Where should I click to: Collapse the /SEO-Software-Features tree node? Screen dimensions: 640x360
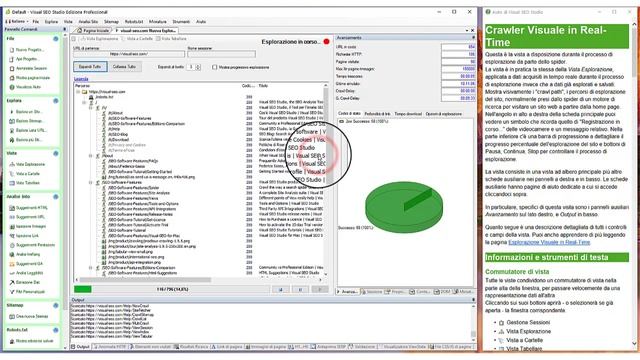pyautogui.click(x=91, y=183)
